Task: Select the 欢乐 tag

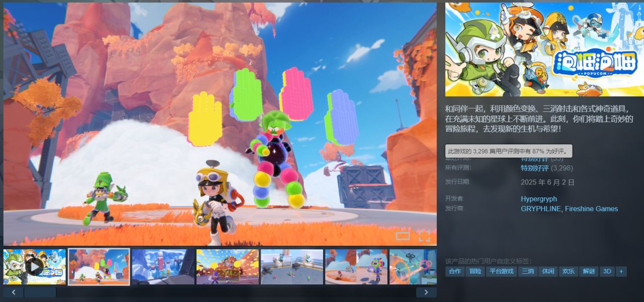Action: pyautogui.click(x=569, y=271)
